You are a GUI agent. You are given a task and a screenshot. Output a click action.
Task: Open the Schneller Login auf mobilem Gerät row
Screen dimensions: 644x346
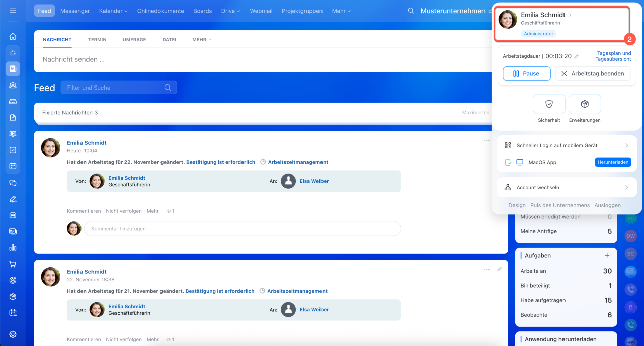[x=567, y=145]
